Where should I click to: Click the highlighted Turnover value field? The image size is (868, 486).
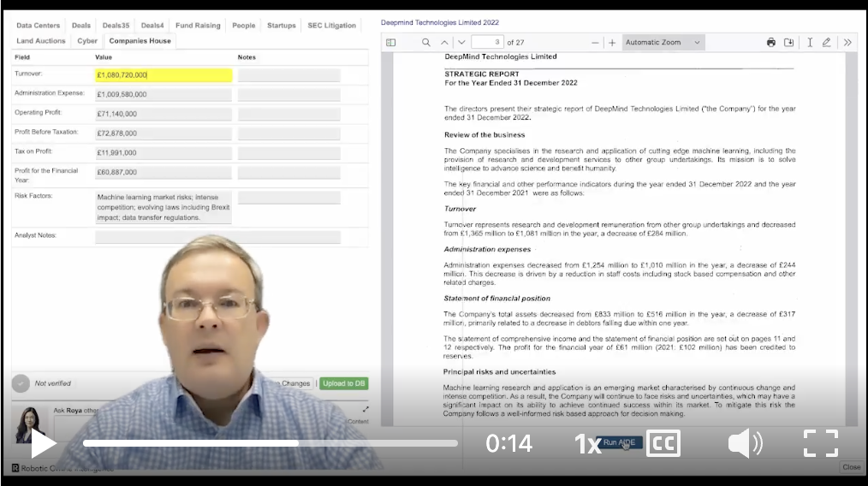pos(163,75)
